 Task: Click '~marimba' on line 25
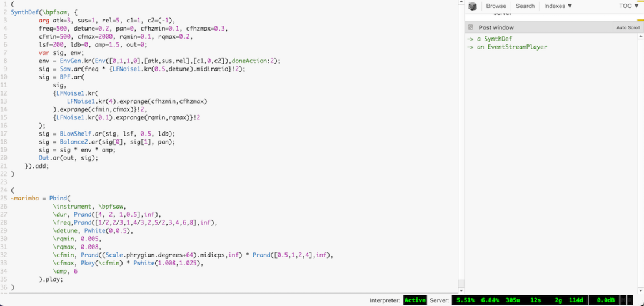coord(24,199)
